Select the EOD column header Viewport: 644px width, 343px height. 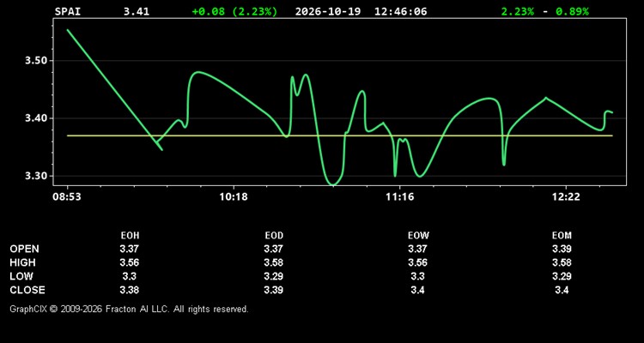point(274,236)
